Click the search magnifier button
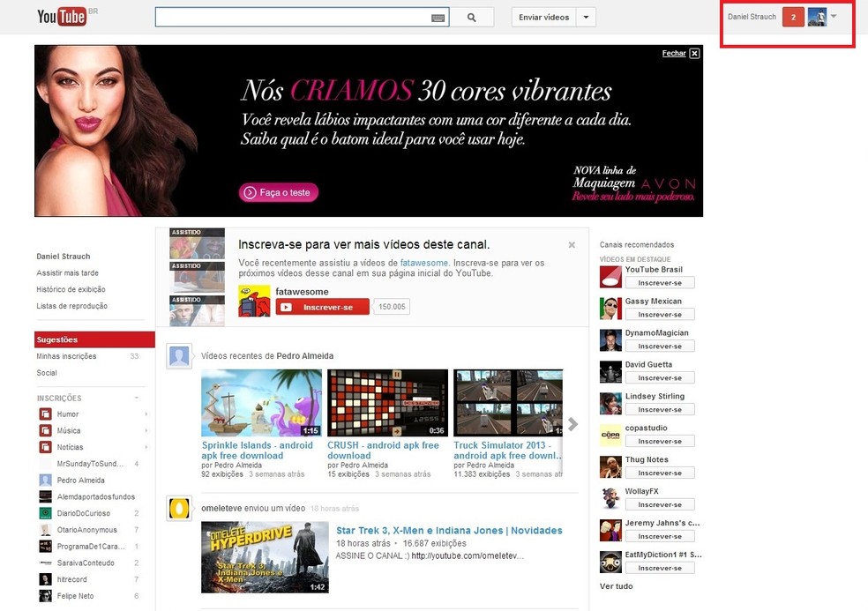This screenshot has height=611, width=868. (471, 18)
